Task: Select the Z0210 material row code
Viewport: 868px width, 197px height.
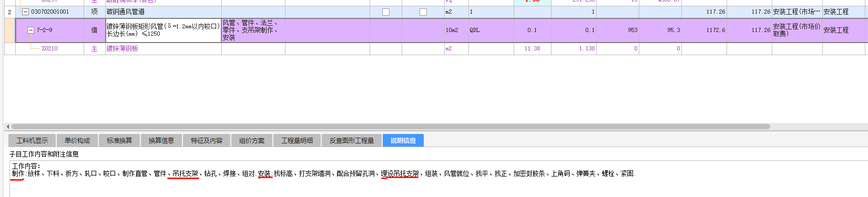Action: point(49,48)
